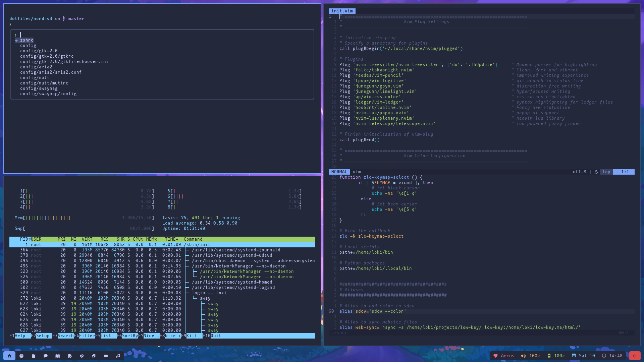Select the 'login -- loki' process row
644x362 pixels.
(x=162, y=293)
